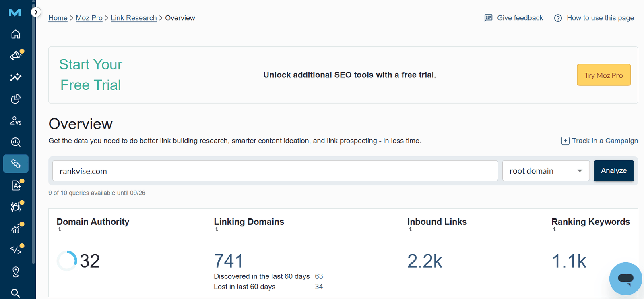The height and width of the screenshot is (299, 644).
Task: Click the Try Moz Pro button
Action: (x=604, y=75)
